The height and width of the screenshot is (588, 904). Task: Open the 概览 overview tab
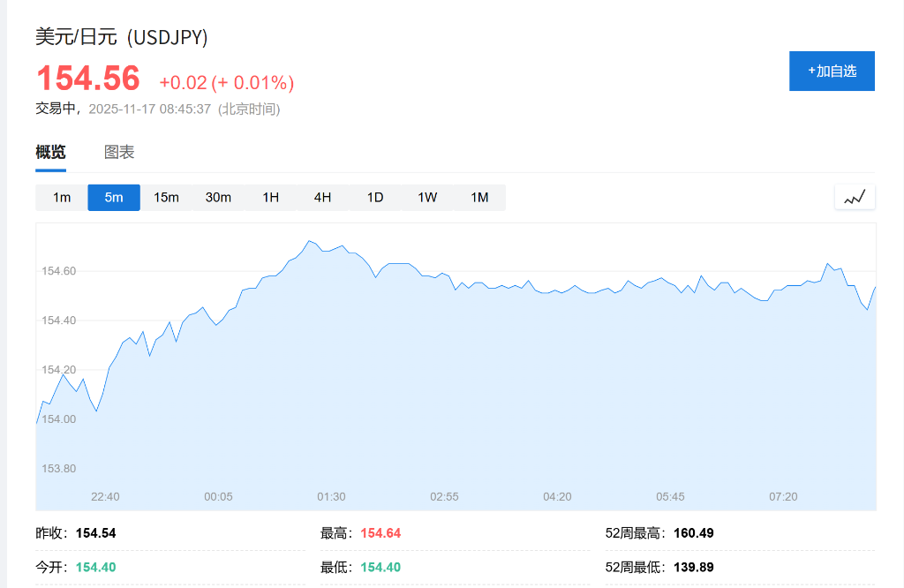click(x=50, y=152)
